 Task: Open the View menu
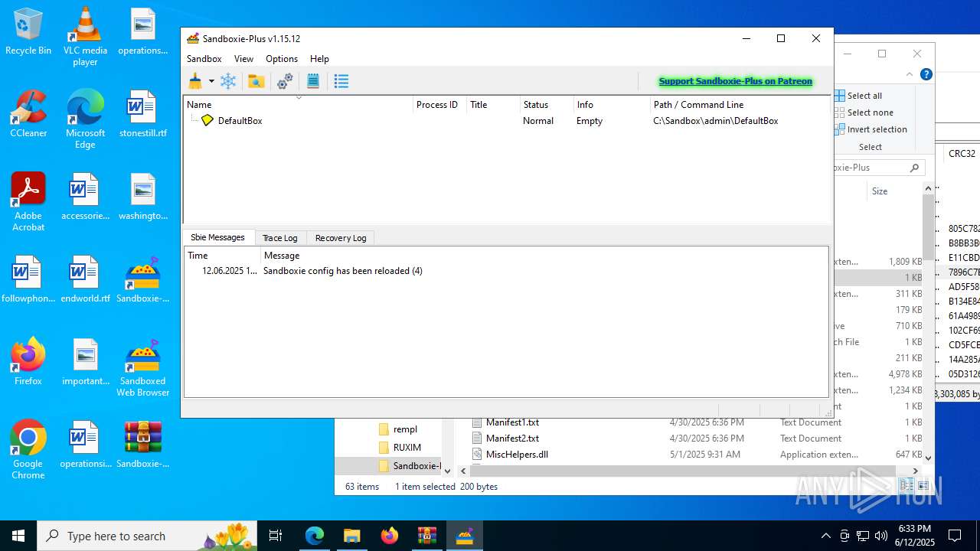click(x=243, y=59)
